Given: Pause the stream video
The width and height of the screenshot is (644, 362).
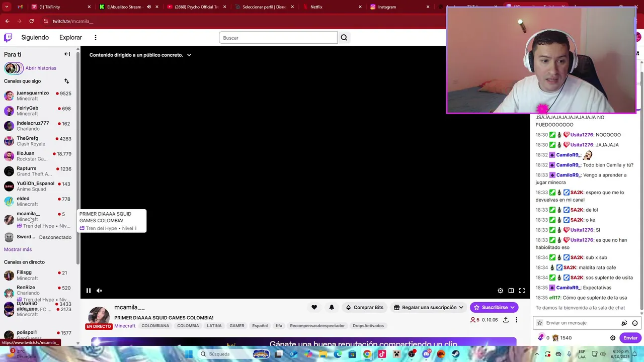Looking at the screenshot, I should click(89, 291).
